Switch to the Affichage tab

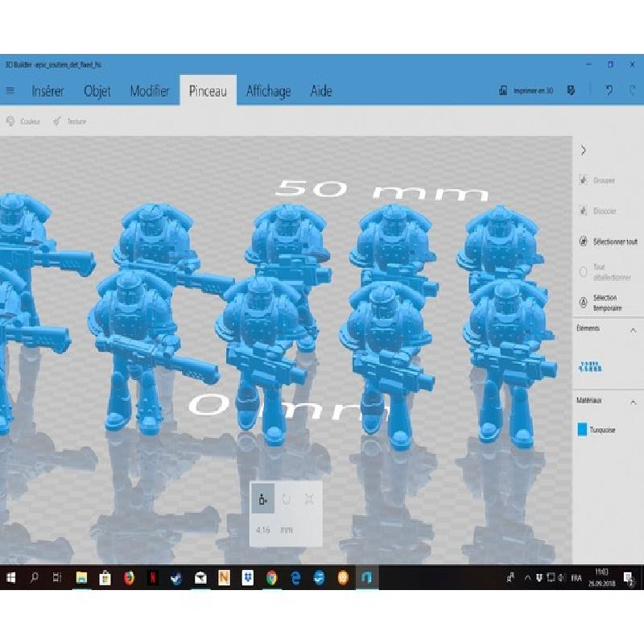pos(268,92)
